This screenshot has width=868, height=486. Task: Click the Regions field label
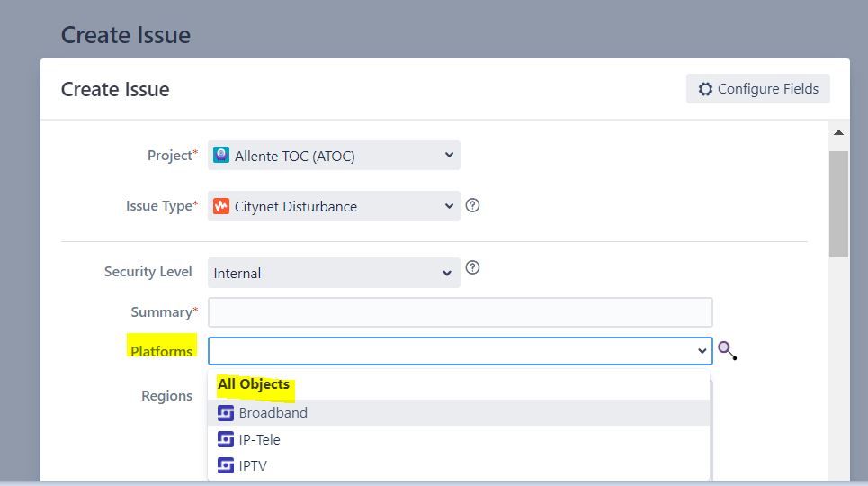(x=166, y=396)
